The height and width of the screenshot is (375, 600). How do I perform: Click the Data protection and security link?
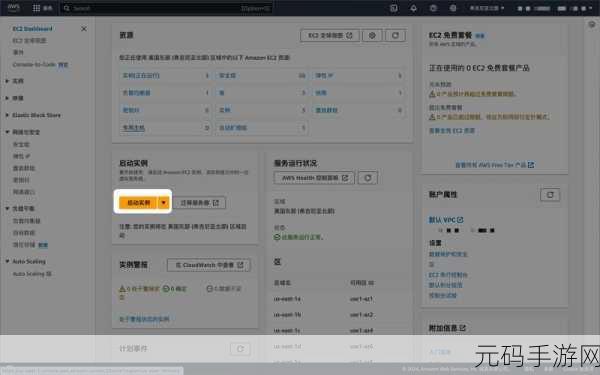coord(448,254)
